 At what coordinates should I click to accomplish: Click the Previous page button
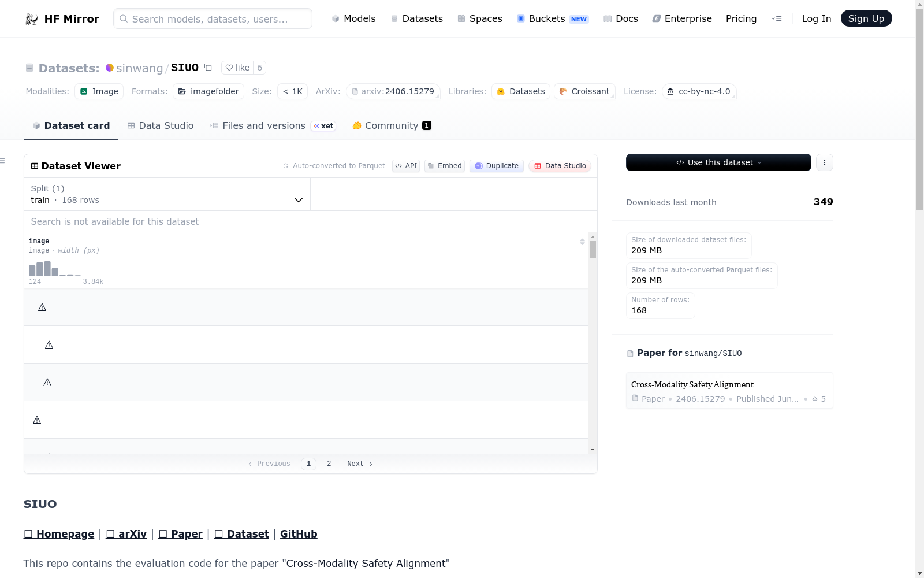click(x=269, y=464)
